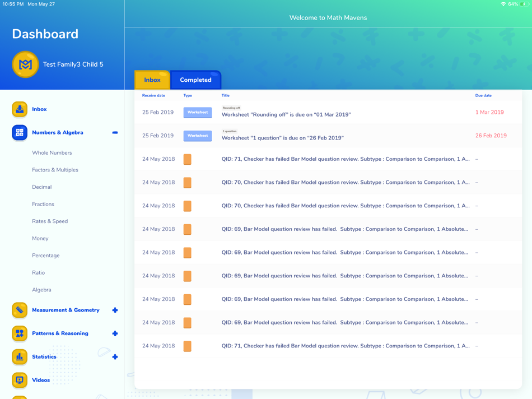Click the Measurement & Geometry ruler icon
532x399 pixels.
20,310
